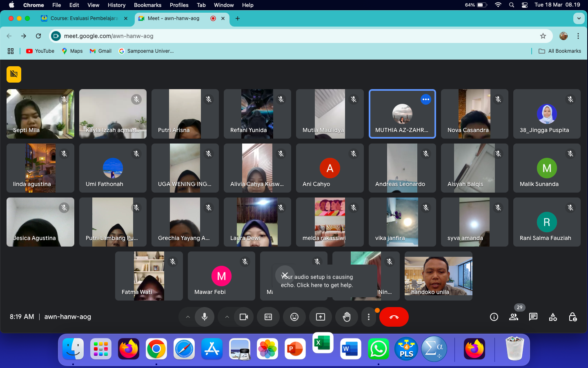
Task: Open the More options three-dot menu
Action: click(369, 317)
